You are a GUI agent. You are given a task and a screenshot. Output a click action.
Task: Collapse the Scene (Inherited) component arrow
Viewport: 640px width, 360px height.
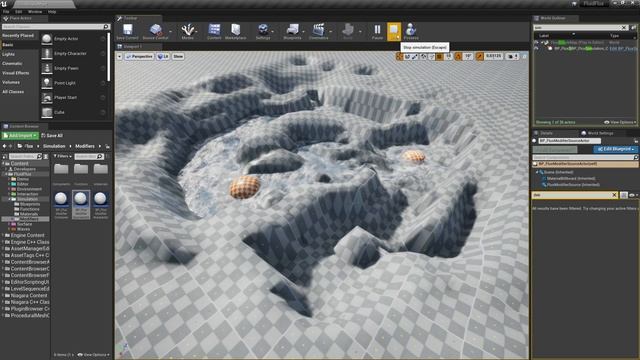click(537, 172)
